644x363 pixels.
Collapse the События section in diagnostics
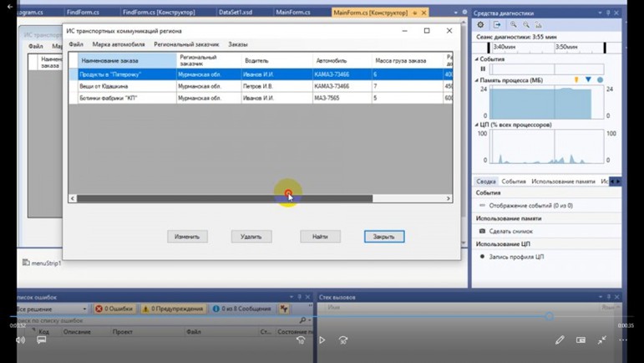click(x=476, y=59)
